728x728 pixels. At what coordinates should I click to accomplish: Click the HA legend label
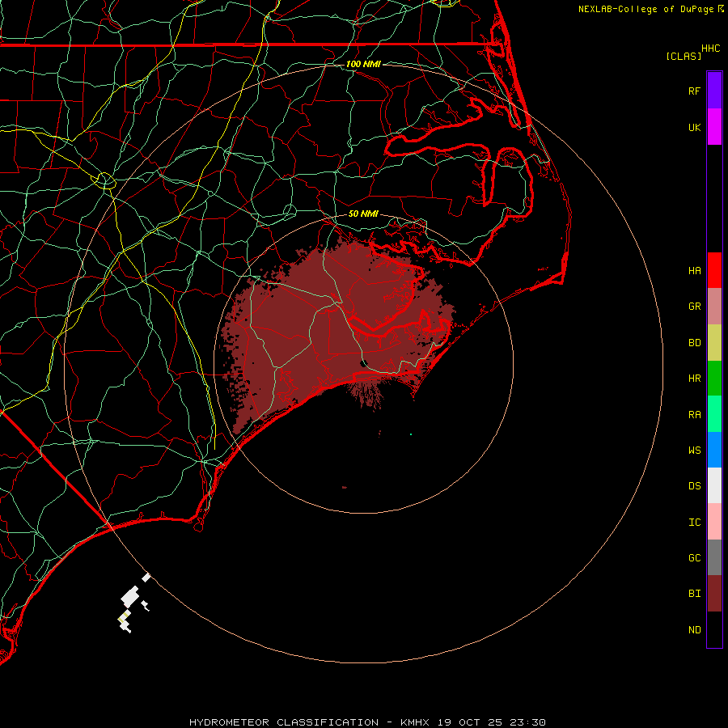[695, 270]
